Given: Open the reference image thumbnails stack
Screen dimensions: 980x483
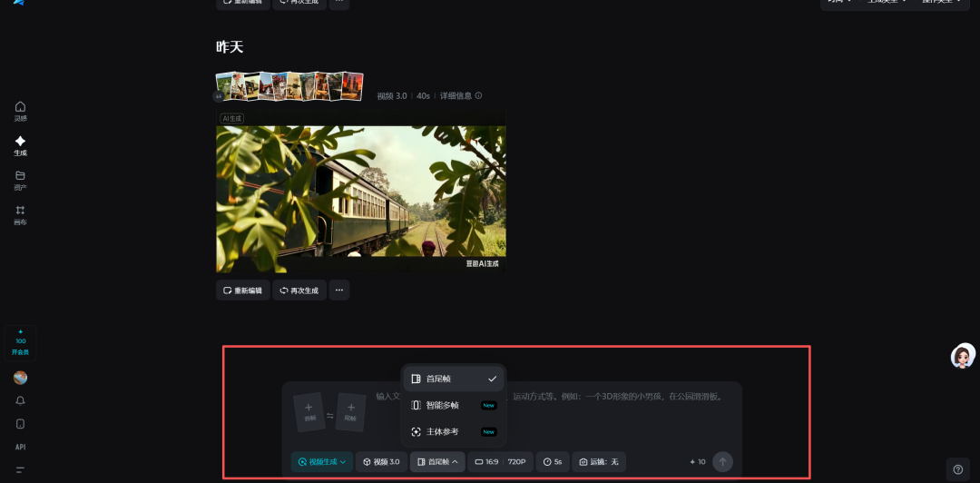Looking at the screenshot, I should [289, 85].
